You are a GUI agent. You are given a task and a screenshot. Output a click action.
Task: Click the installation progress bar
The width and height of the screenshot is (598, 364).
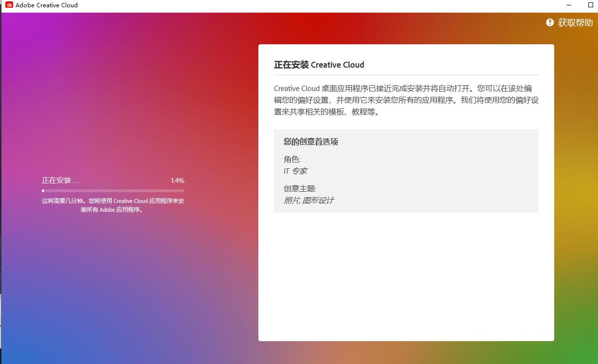[x=113, y=191]
